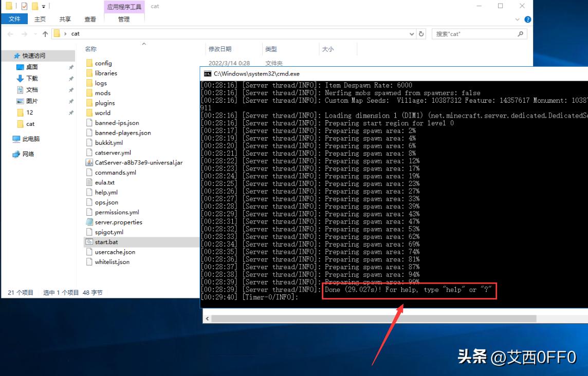Screen dimensions: 588x376
Task: Switch to the 查看 ribbon tab
Action: [89, 19]
